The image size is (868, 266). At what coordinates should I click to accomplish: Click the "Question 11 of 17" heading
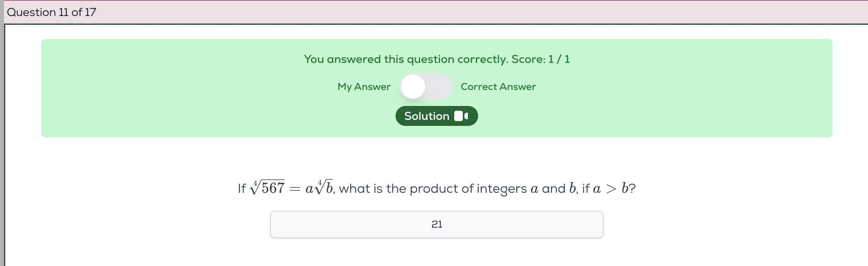pyautogui.click(x=52, y=12)
